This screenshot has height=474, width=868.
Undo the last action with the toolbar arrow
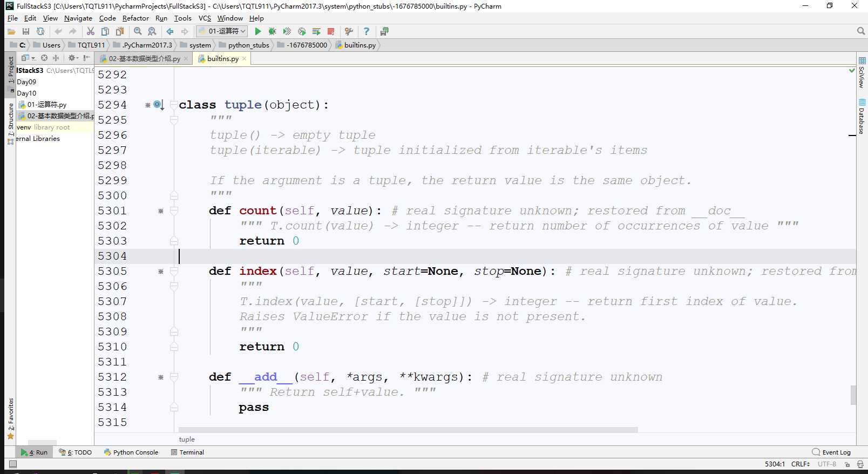pyautogui.click(x=58, y=31)
